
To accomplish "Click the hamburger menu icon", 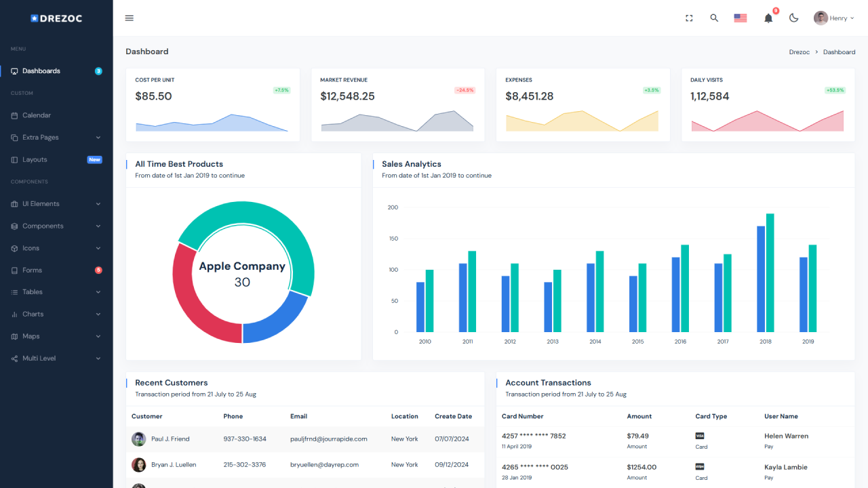I will [x=130, y=18].
